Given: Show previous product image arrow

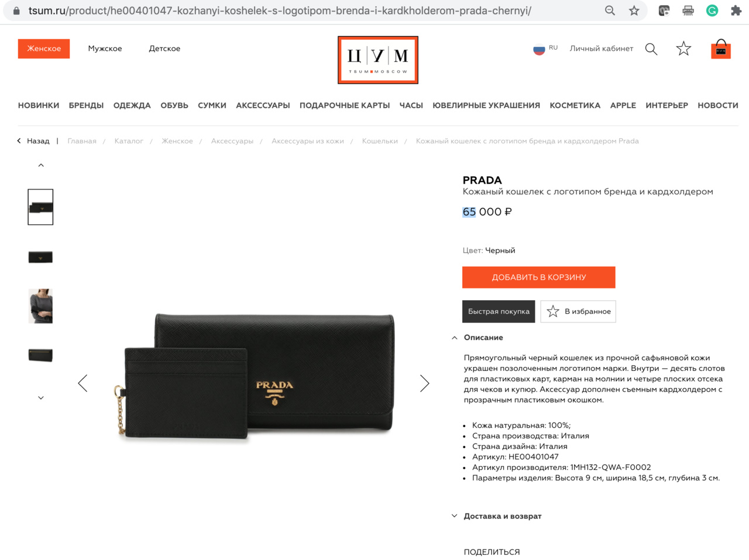Looking at the screenshot, I should [83, 383].
